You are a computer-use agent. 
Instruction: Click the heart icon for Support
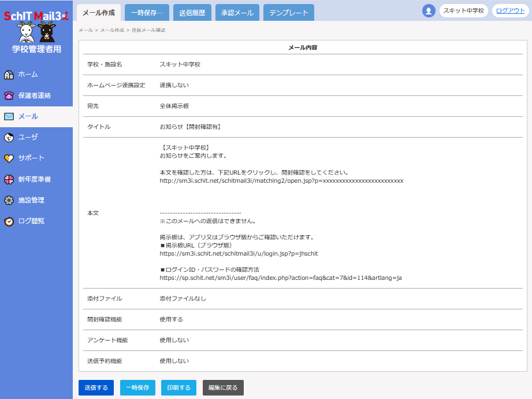(9, 158)
